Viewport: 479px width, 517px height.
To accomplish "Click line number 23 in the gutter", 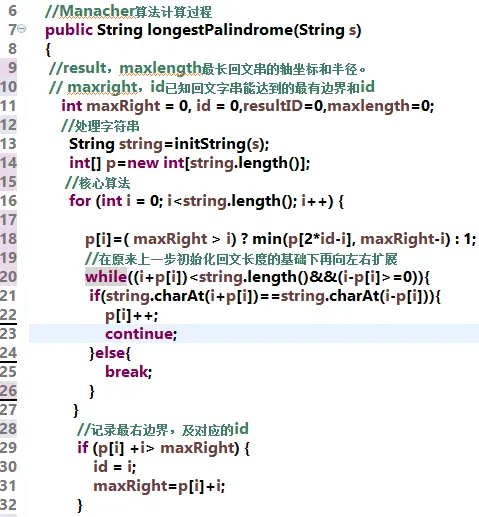I will click(8, 334).
